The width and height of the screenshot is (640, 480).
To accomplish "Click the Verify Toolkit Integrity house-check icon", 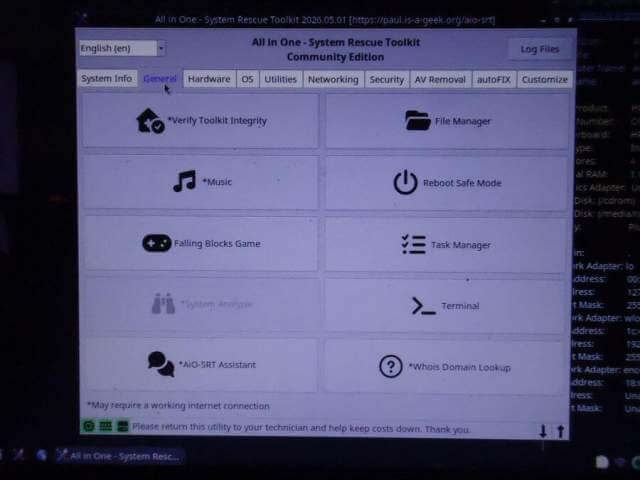I will coord(150,121).
